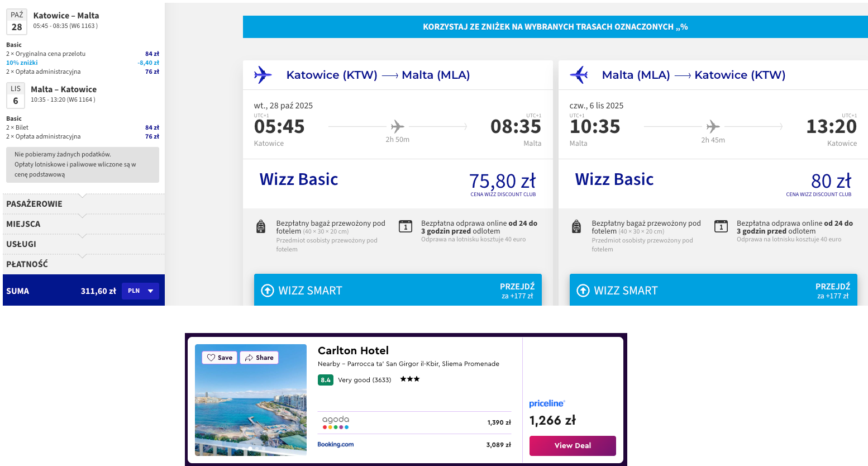Open the Carlton Hotel photo thumbnail

251,400
